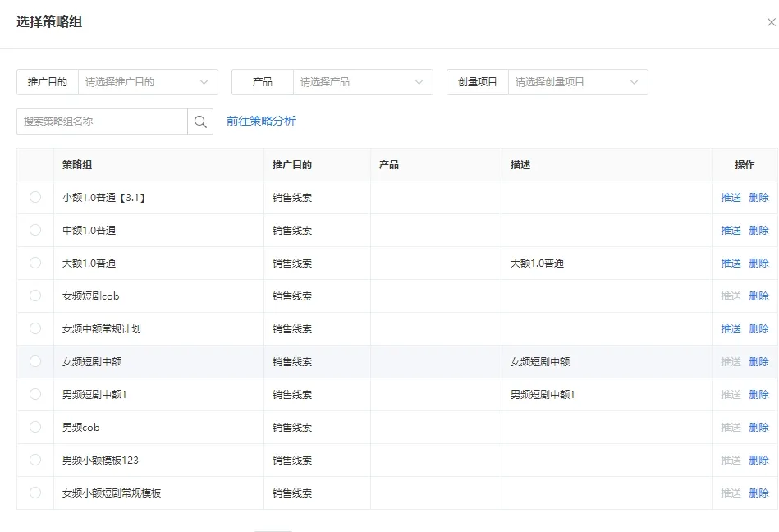Pick the 男频cob strategy group radio

(x=35, y=427)
